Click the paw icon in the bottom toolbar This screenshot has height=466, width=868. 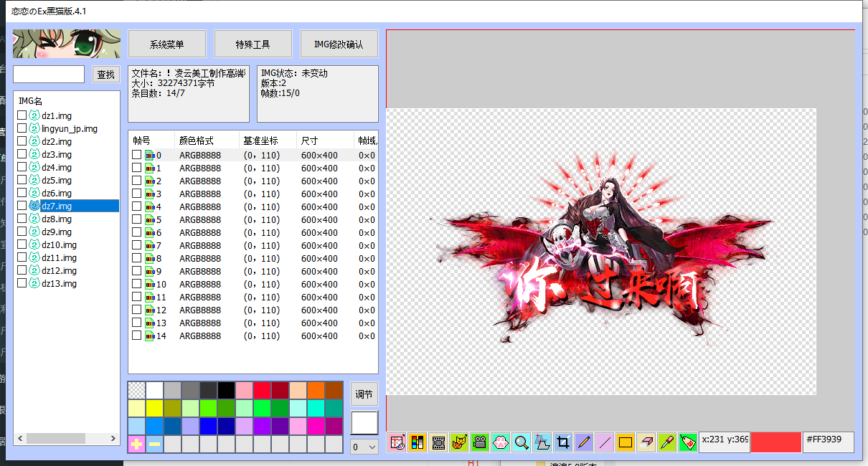click(500, 442)
